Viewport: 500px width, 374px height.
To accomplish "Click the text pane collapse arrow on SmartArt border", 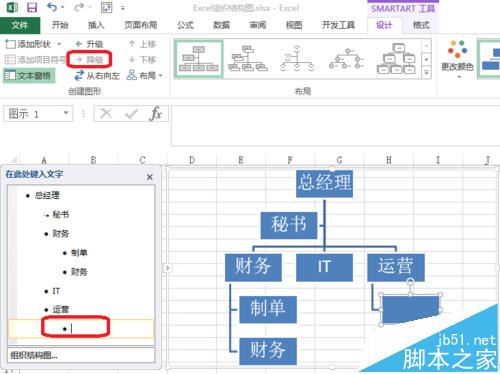I will [x=167, y=268].
